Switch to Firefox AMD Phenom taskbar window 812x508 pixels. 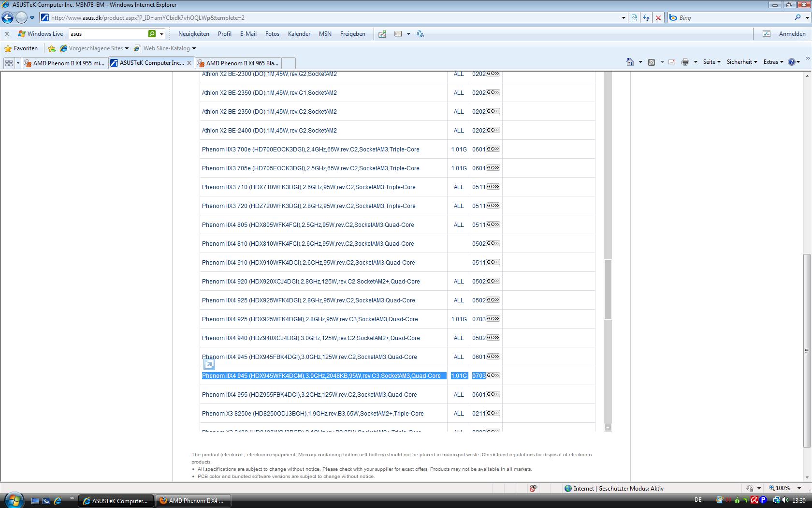[192, 501]
